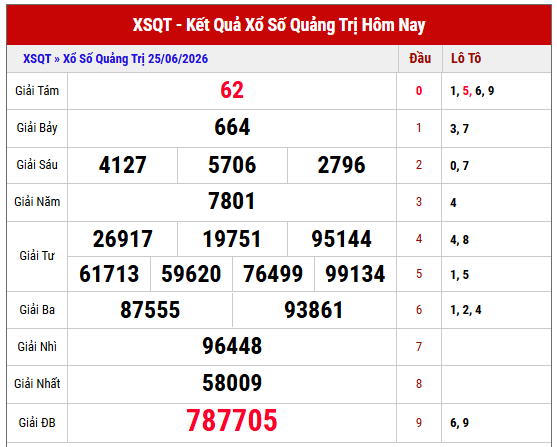Click Lô Tô values 1, 5
This screenshot has width=557, height=447.
[x=459, y=275]
